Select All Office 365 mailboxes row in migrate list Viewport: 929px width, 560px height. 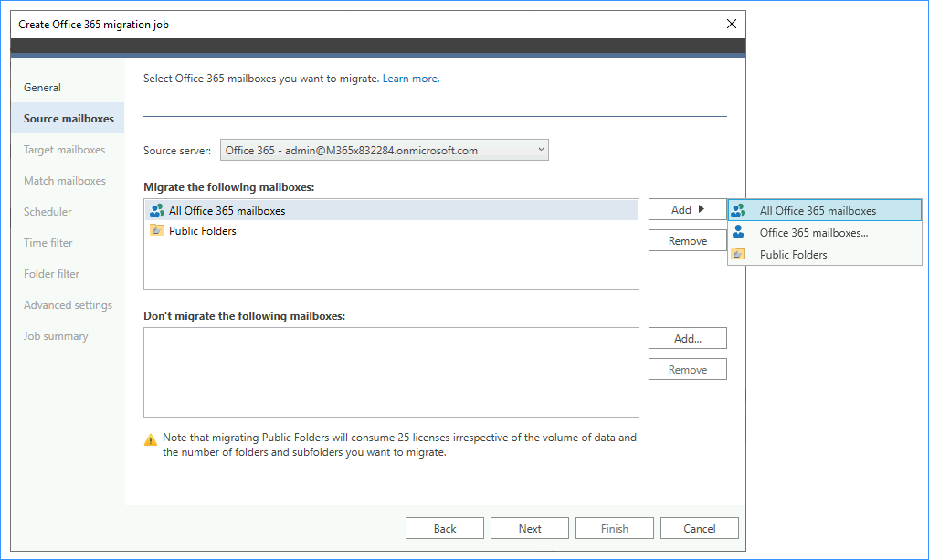click(391, 210)
